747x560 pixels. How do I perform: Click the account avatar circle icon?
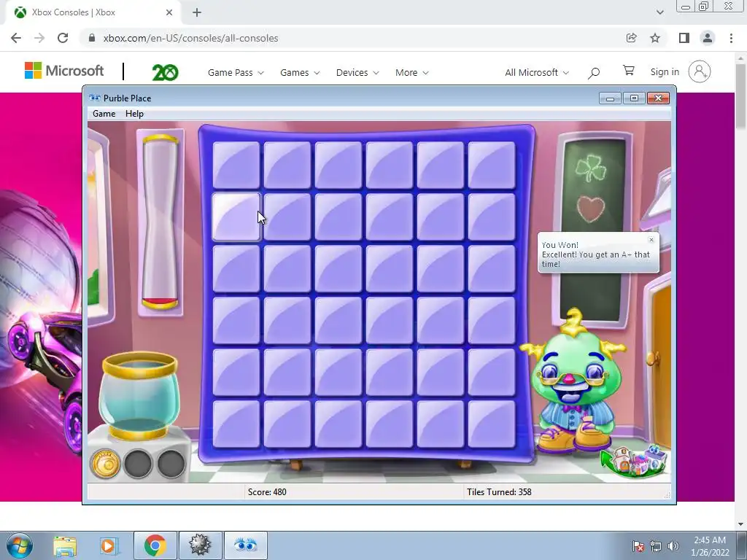point(700,72)
